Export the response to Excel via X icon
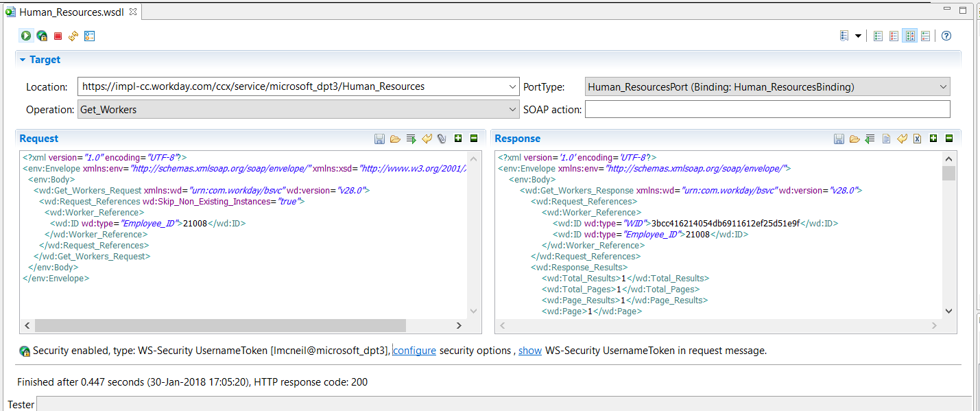Viewport: 980px width, 411px height. 917,138
